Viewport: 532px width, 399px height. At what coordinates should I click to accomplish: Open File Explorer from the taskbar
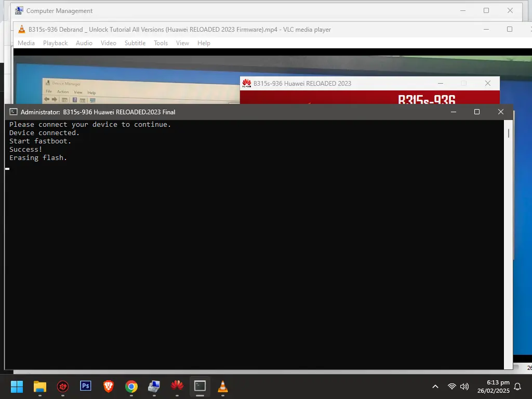point(39,387)
